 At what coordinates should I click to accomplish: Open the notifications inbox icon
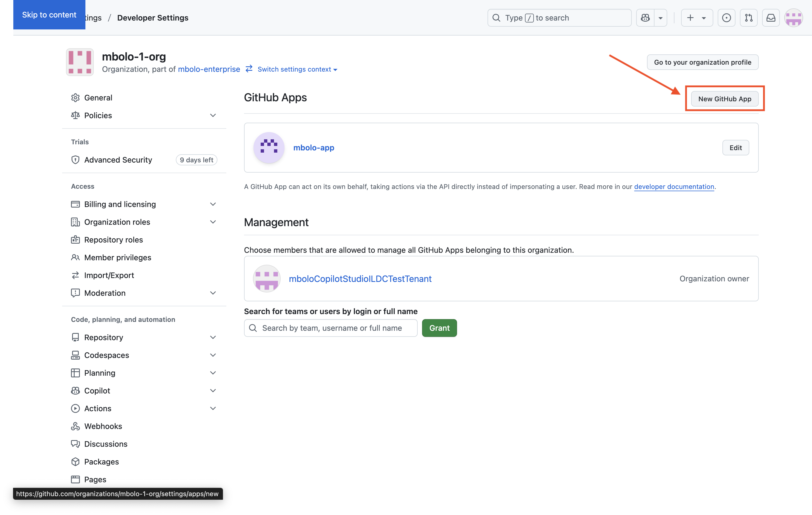click(771, 17)
